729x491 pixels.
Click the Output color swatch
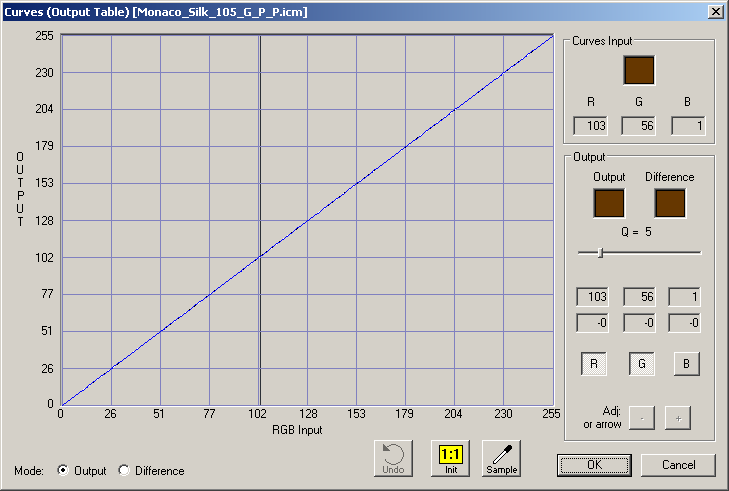[x=609, y=203]
